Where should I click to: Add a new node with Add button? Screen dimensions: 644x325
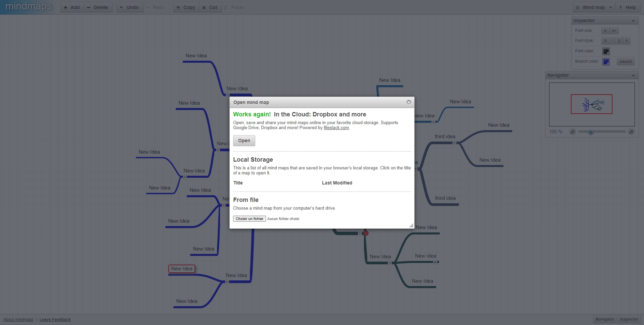coord(72,7)
